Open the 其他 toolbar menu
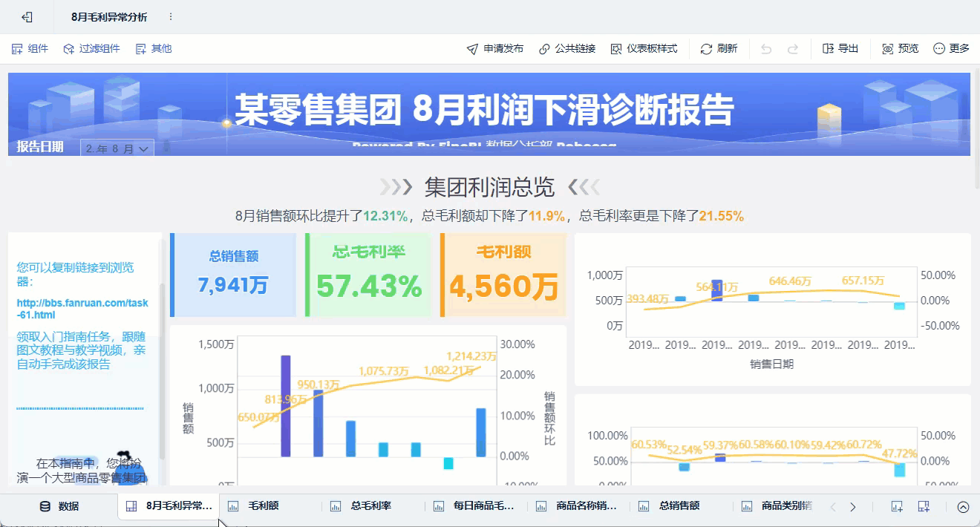Viewport: 980px width, 527px height. pyautogui.click(x=154, y=48)
